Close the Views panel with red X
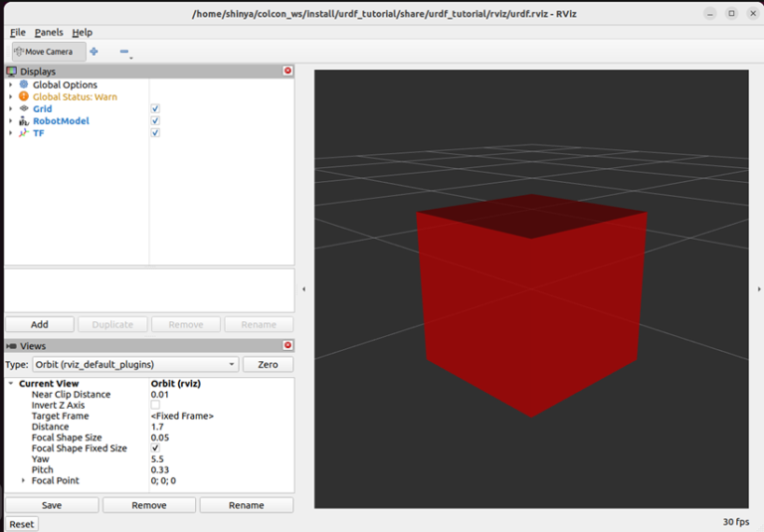Image resolution: width=764 pixels, height=532 pixels. point(288,345)
